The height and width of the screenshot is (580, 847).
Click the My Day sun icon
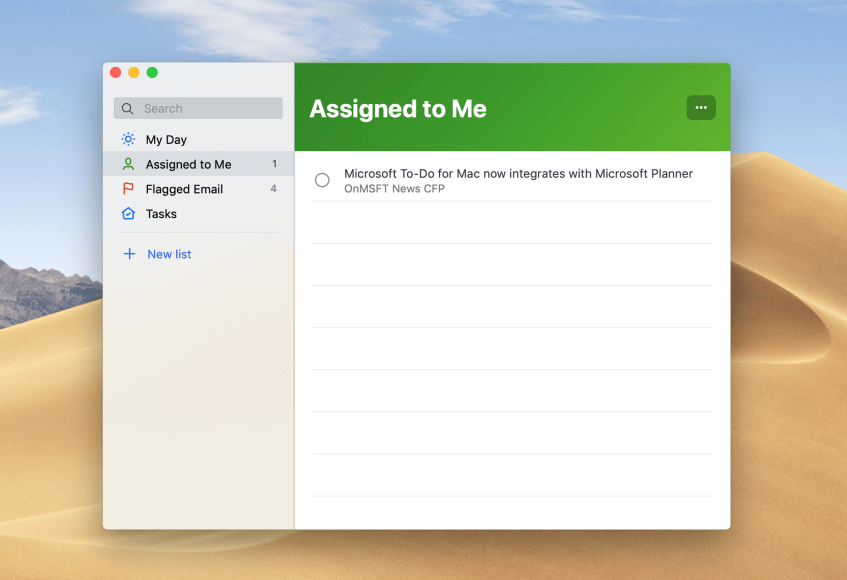tap(128, 140)
